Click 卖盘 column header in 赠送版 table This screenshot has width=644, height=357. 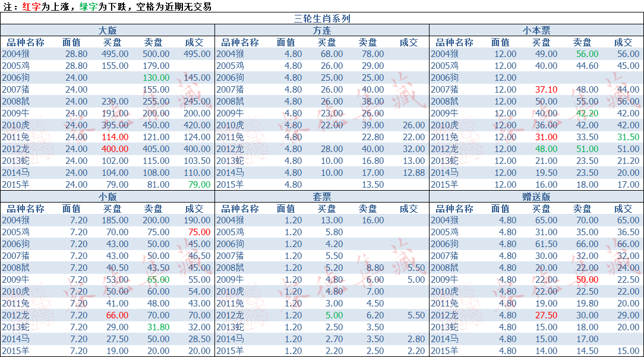coord(582,208)
